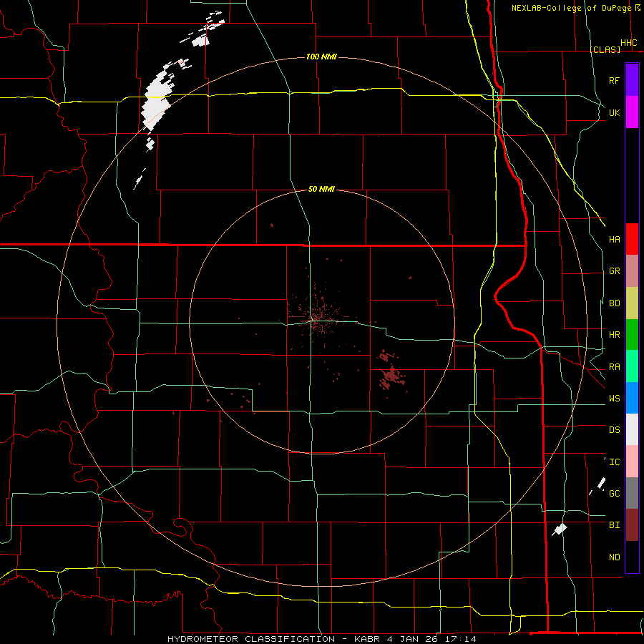
Task: Click the BI dark-red legend swatch
Action: pyautogui.click(x=632, y=525)
